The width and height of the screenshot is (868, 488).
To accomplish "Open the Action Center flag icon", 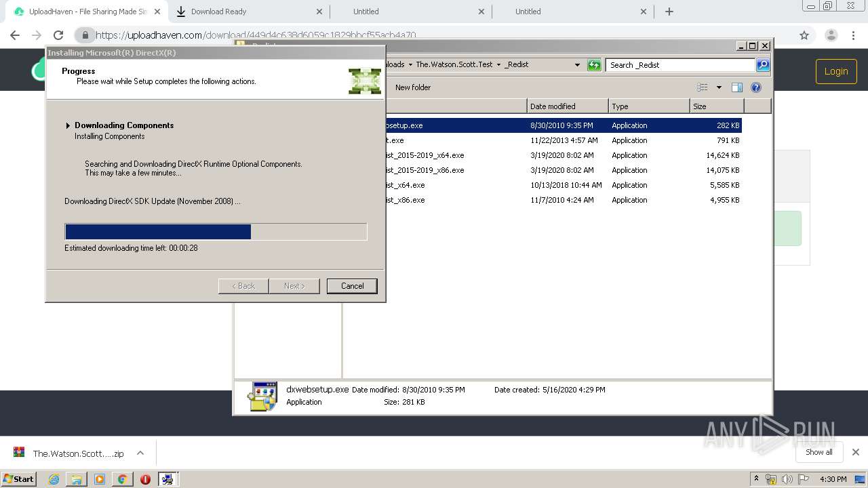I will coord(803,479).
